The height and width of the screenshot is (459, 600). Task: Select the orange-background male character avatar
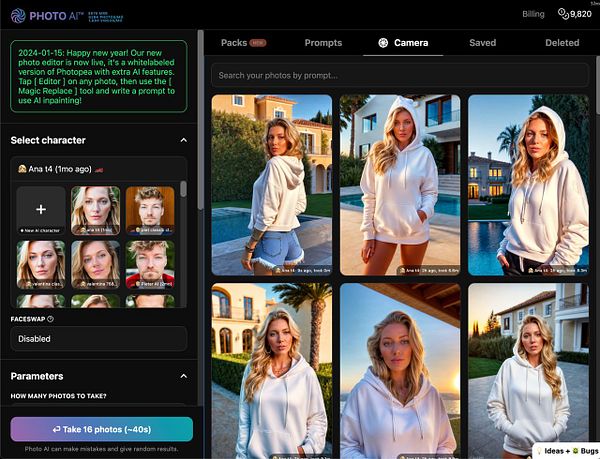(x=150, y=210)
